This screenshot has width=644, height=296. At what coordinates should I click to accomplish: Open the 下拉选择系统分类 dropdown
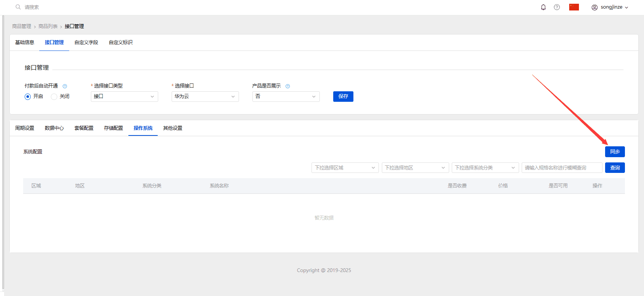click(485, 168)
